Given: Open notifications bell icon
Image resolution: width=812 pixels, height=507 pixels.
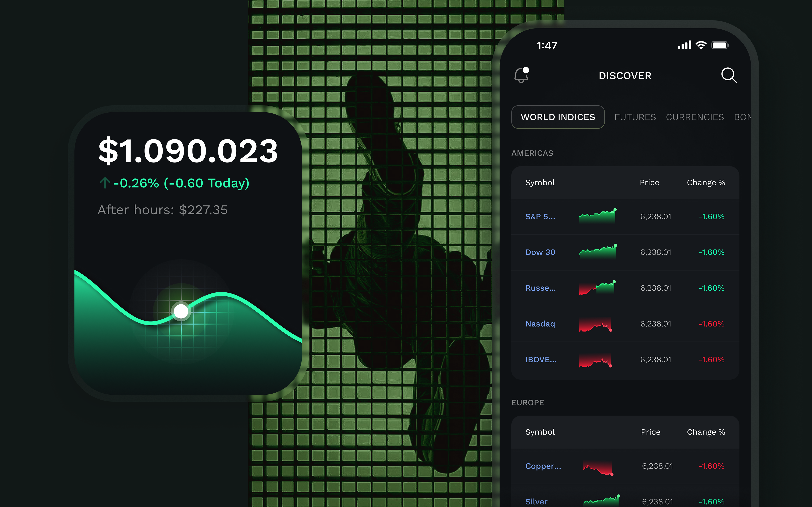Looking at the screenshot, I should (x=521, y=75).
